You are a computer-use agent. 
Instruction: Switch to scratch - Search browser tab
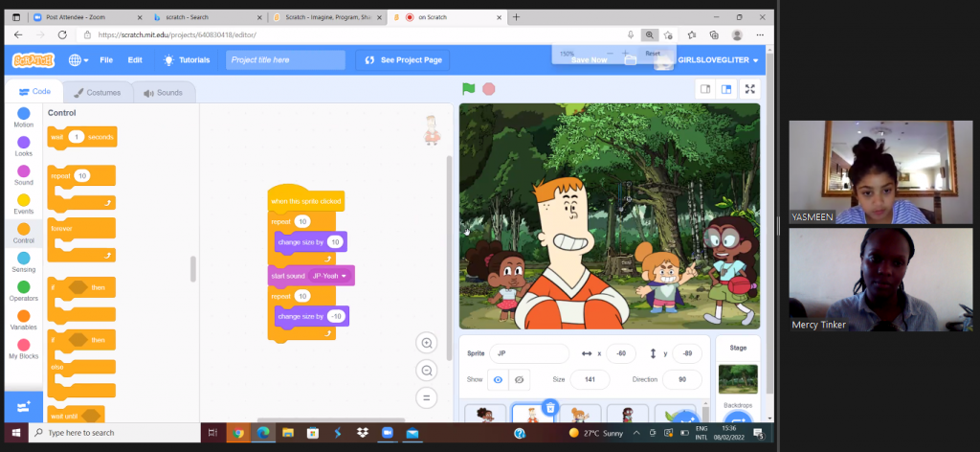tap(208, 17)
